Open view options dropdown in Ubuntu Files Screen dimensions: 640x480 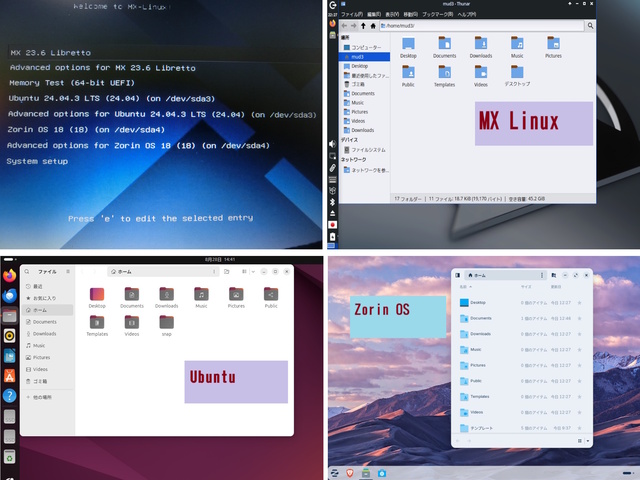tap(253, 271)
